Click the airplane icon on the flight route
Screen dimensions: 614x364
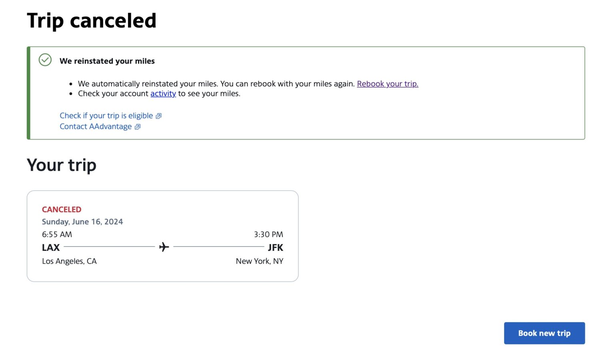pyautogui.click(x=163, y=247)
